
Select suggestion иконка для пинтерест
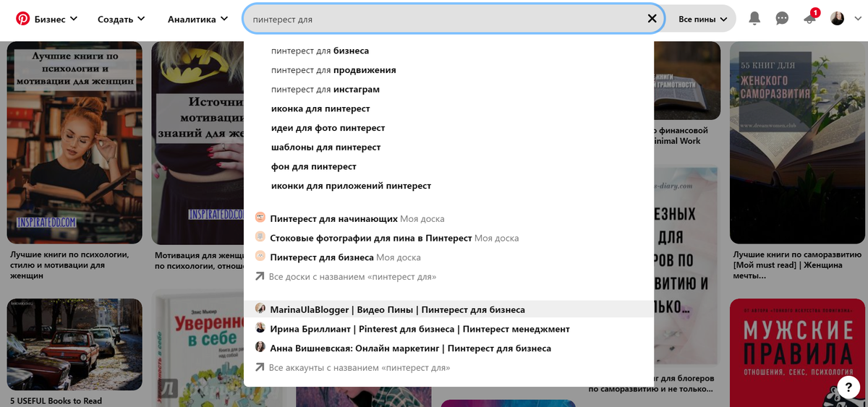[320, 108]
